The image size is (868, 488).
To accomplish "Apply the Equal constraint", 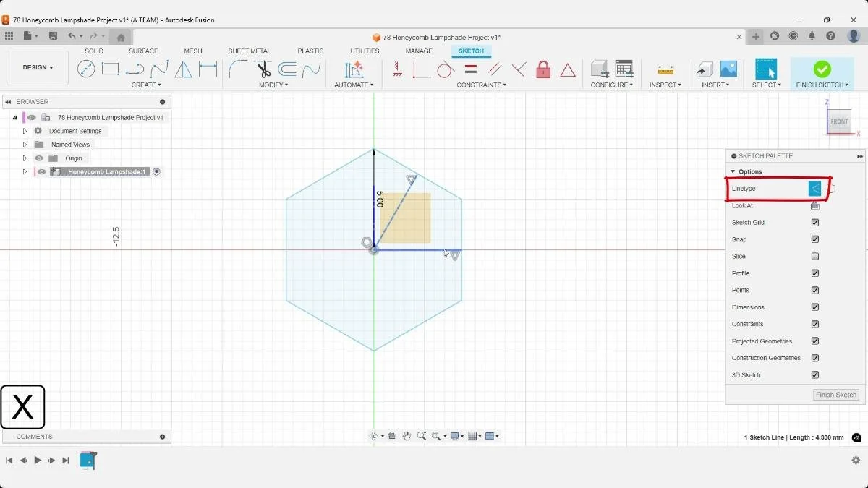I will tap(471, 69).
